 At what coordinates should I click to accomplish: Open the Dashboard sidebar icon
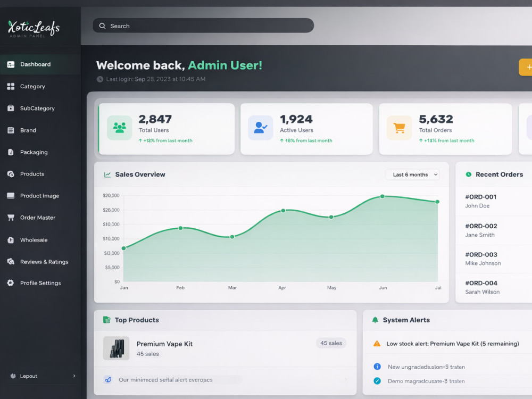[11, 64]
